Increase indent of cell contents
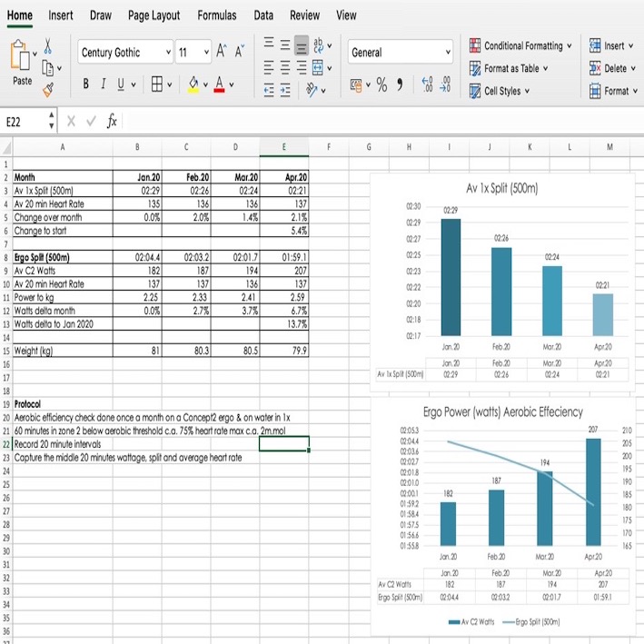Viewport: 644px width, 644px height. click(x=285, y=90)
